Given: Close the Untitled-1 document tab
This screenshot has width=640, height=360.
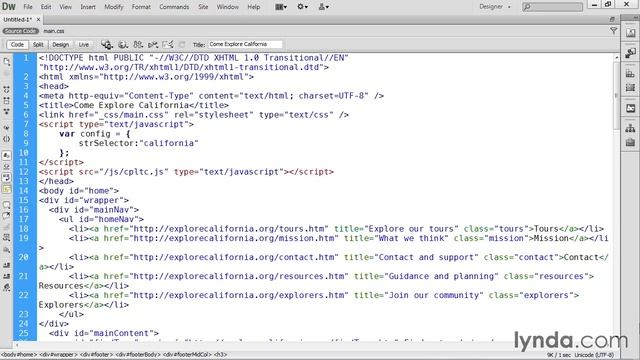Looking at the screenshot, I should (x=38, y=19).
